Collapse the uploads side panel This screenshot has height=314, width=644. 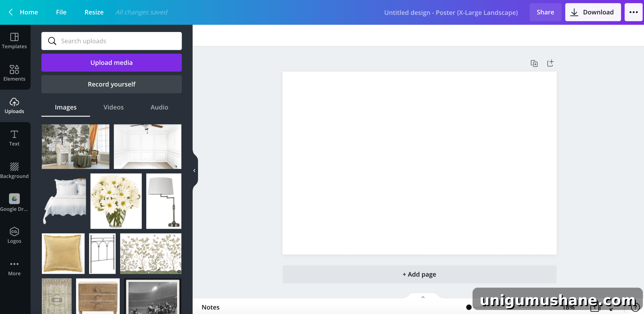(x=194, y=170)
